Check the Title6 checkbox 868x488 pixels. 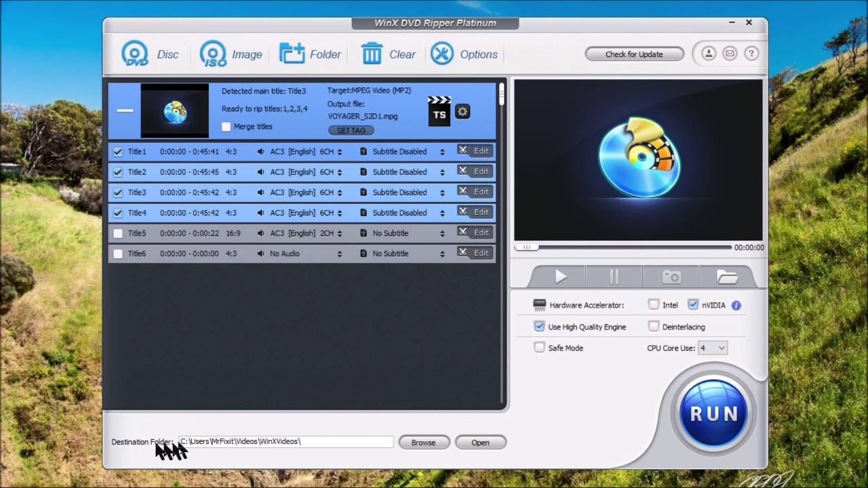118,253
